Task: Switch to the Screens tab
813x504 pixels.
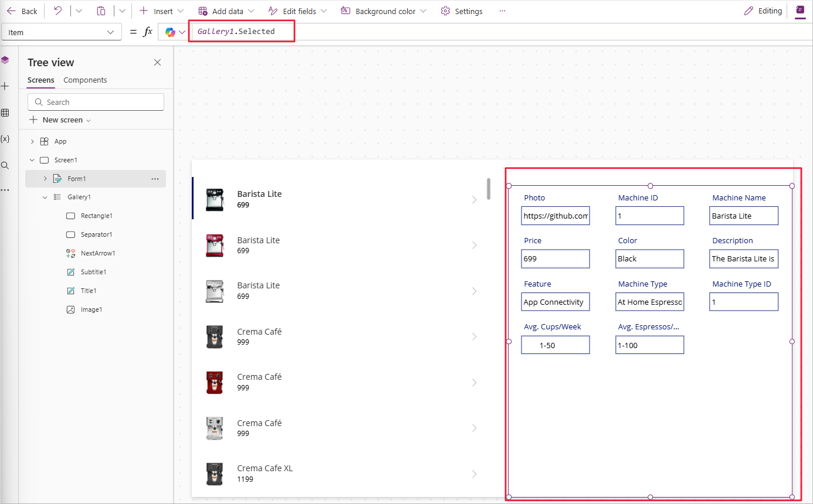Action: tap(41, 80)
